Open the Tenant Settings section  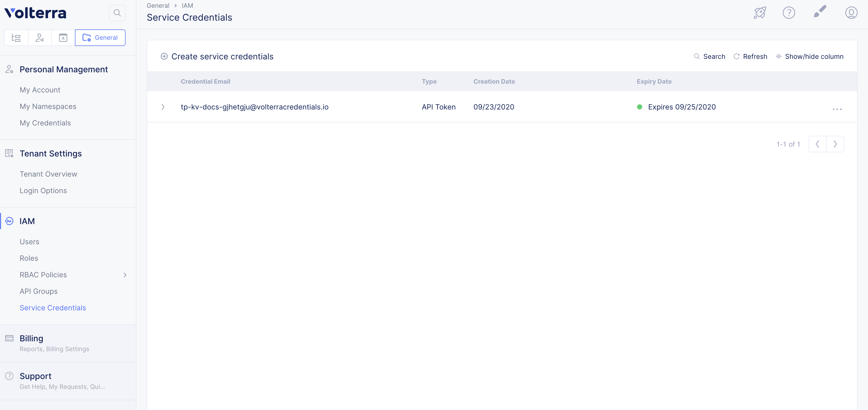pos(51,154)
